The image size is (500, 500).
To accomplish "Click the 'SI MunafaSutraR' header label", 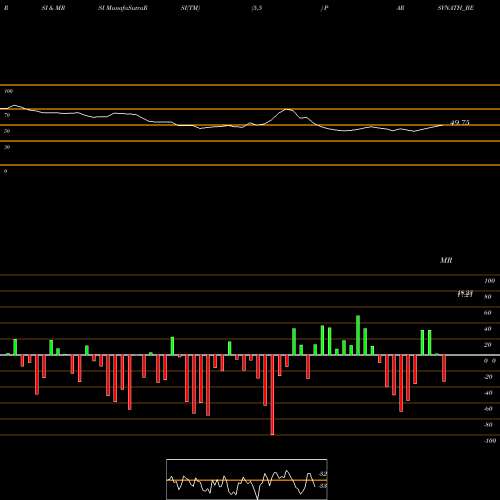I will tap(123, 8).
